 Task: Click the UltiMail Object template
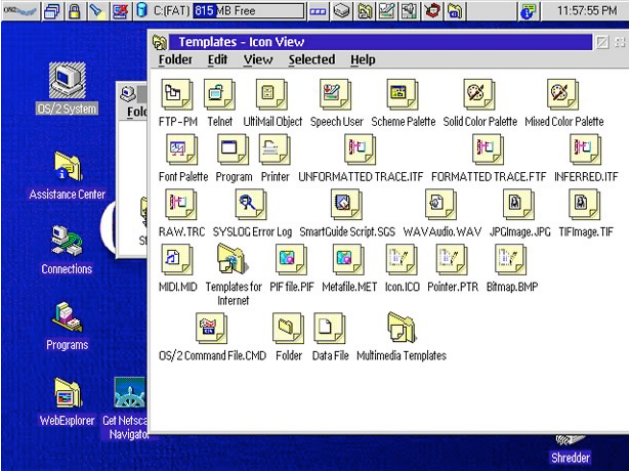[272, 95]
